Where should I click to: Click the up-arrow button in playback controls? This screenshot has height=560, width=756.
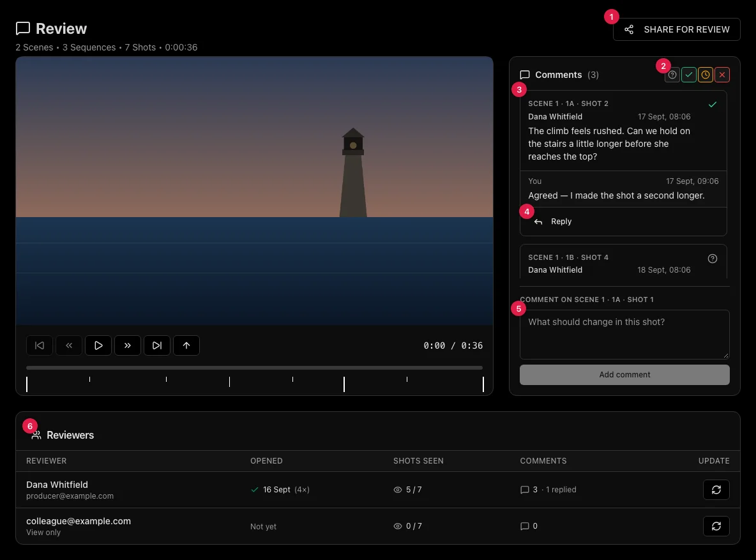[186, 345]
